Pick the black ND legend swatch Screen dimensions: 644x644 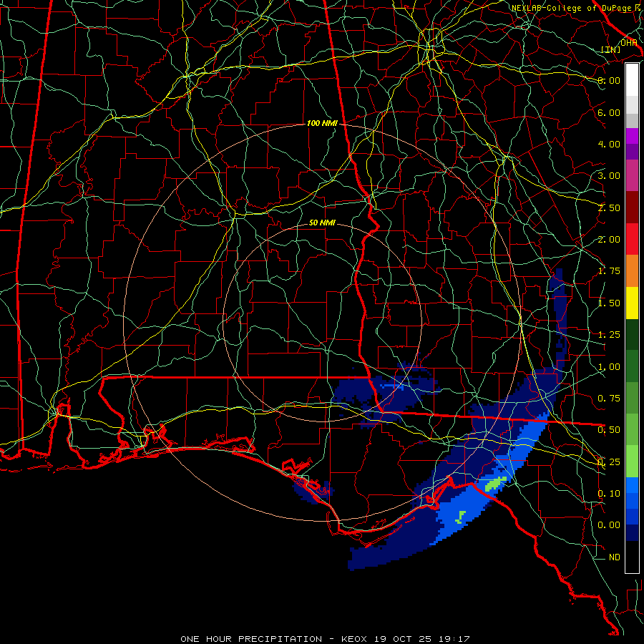click(632, 557)
